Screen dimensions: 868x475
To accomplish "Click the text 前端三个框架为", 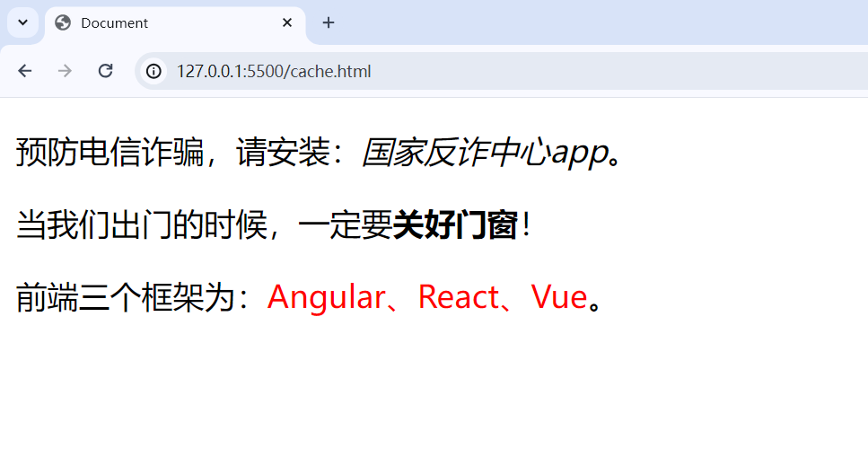I will click(x=125, y=297).
